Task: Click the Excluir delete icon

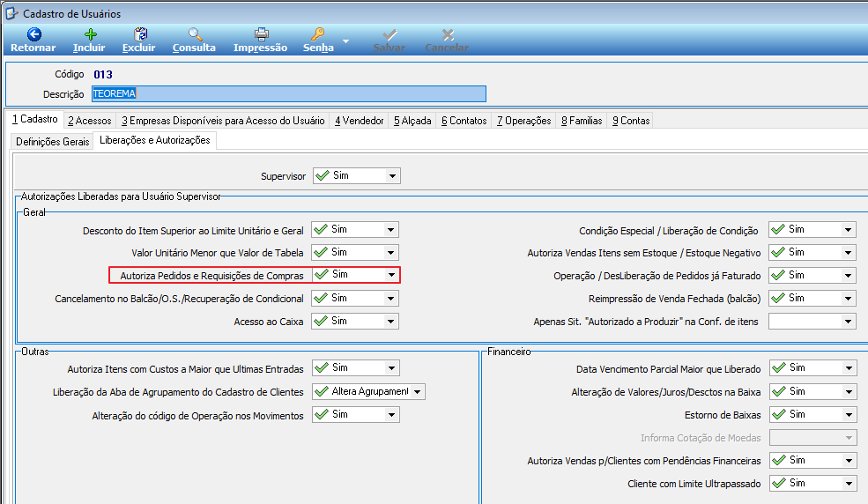Action: click(141, 34)
